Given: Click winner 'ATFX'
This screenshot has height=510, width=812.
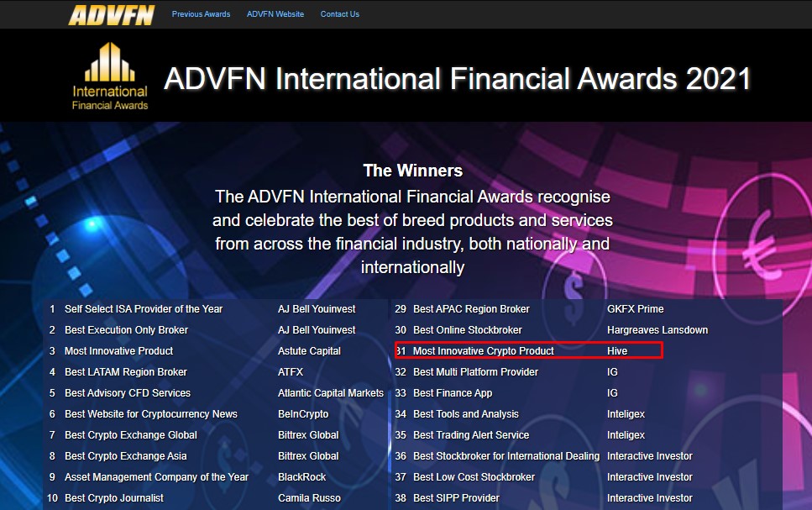Looking at the screenshot, I should tap(291, 372).
